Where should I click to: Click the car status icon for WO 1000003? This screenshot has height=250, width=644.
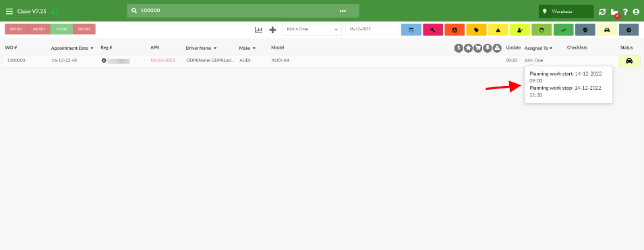coord(628,61)
